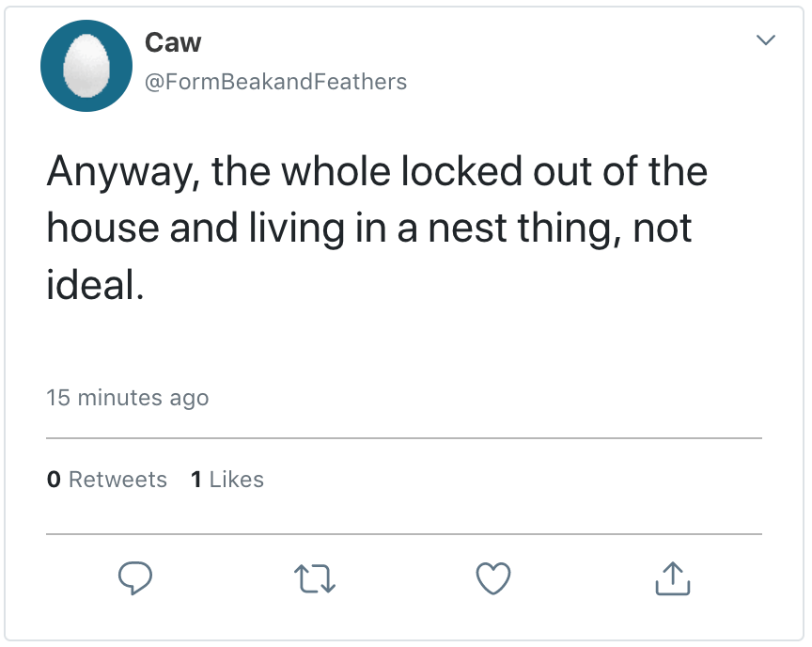Open the share tweet icon
The image size is (812, 647).
pyautogui.click(x=672, y=577)
